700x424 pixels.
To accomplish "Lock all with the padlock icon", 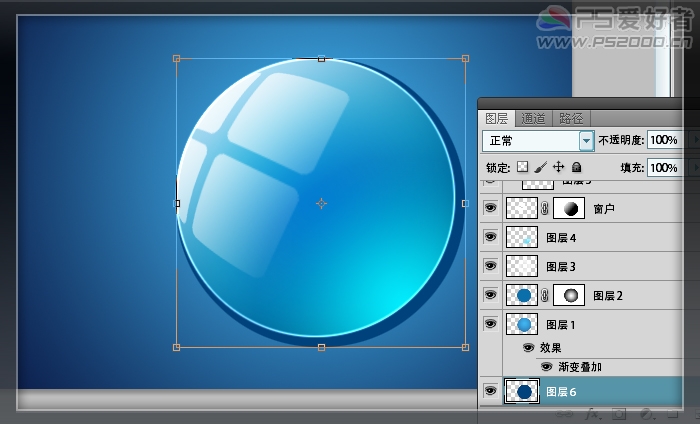I will [x=576, y=167].
